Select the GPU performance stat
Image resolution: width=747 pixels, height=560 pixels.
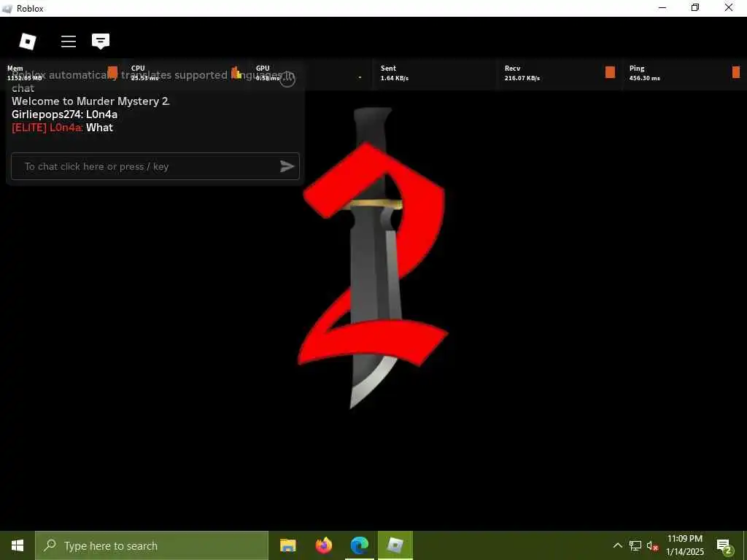coord(311,73)
